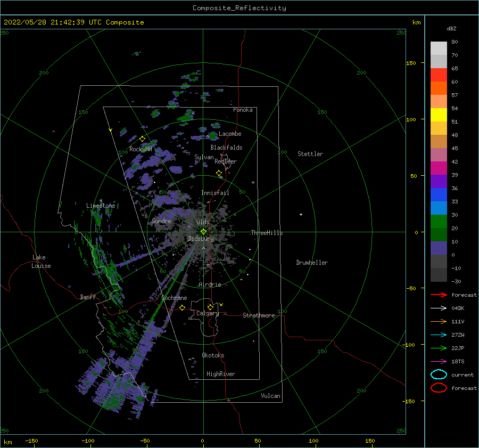Click the Airdrie label
The width and height of the screenshot is (479, 448).
tap(210, 284)
